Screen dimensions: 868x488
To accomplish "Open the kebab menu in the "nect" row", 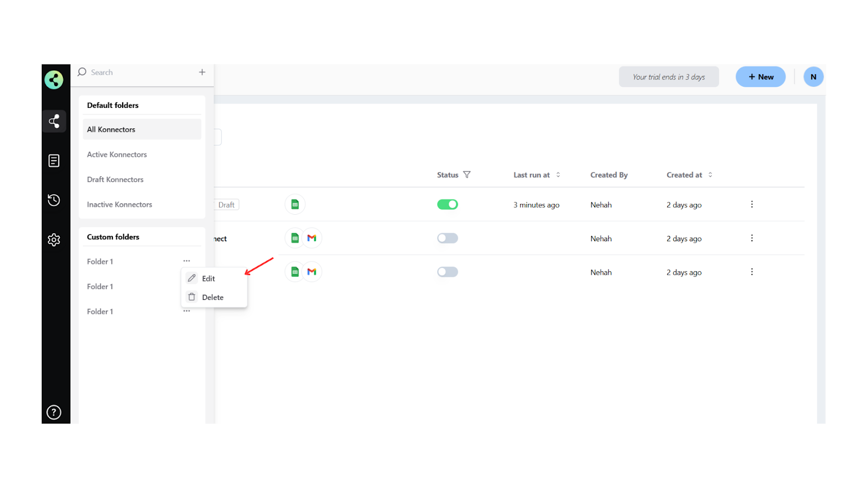I will pos(752,238).
